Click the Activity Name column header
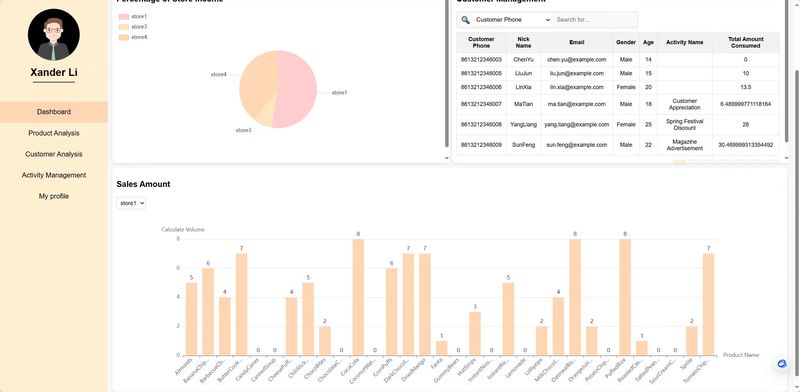The width and height of the screenshot is (800, 392). pos(685,42)
